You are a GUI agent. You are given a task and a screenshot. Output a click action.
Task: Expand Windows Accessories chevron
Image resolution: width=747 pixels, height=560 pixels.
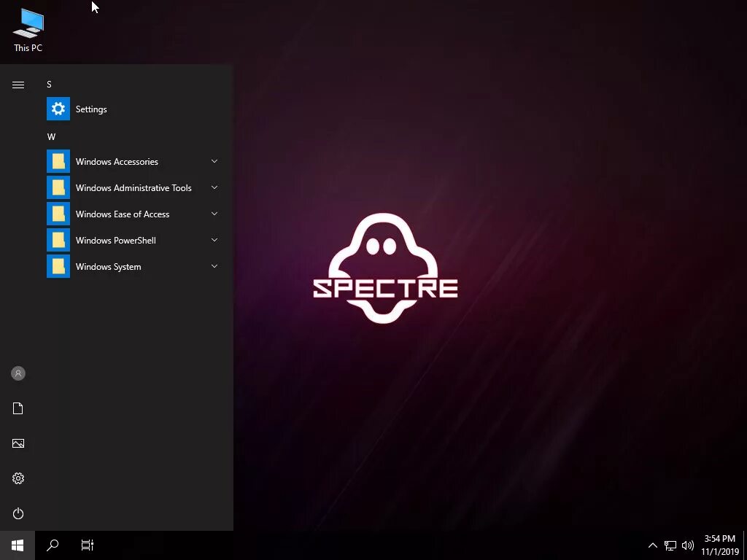[x=214, y=161]
